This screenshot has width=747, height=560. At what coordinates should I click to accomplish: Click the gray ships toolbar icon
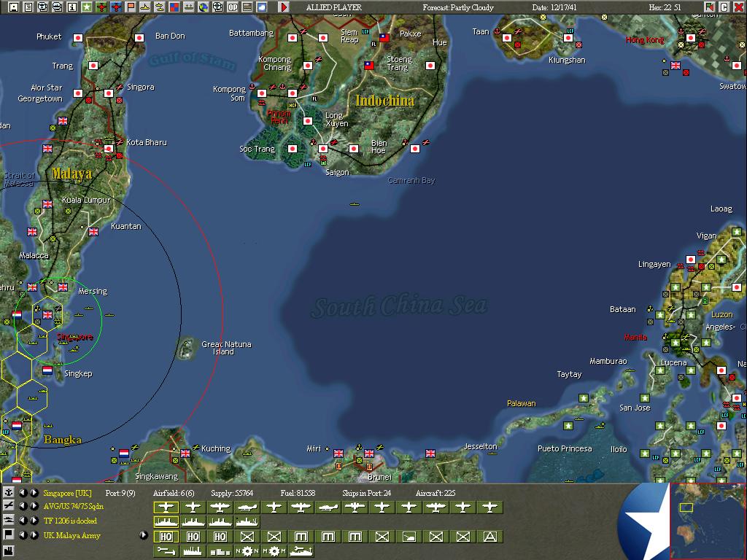click(x=189, y=7)
